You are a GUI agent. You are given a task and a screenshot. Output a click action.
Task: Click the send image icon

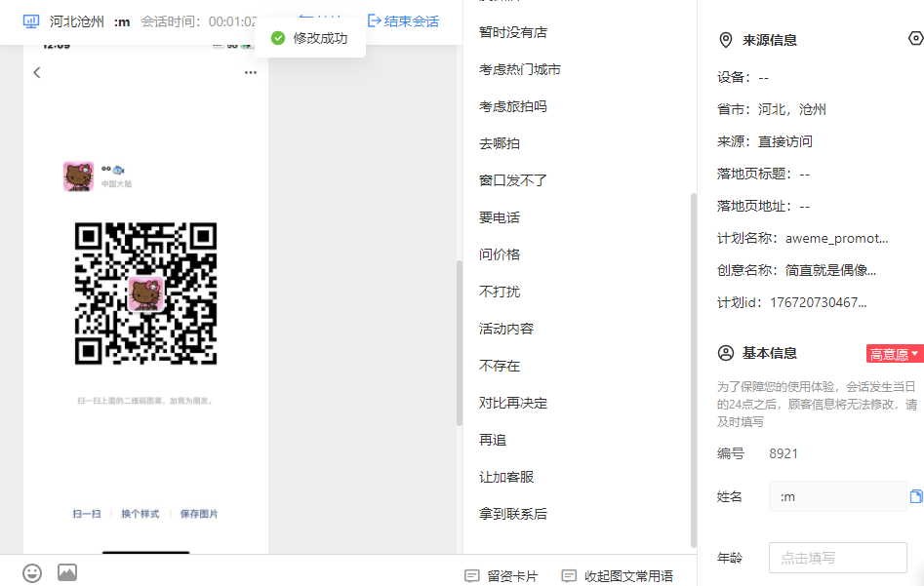coord(67,572)
